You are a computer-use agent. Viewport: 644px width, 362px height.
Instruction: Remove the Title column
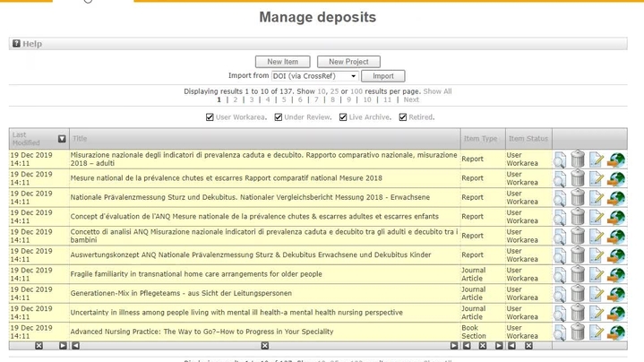pyautogui.click(x=265, y=346)
